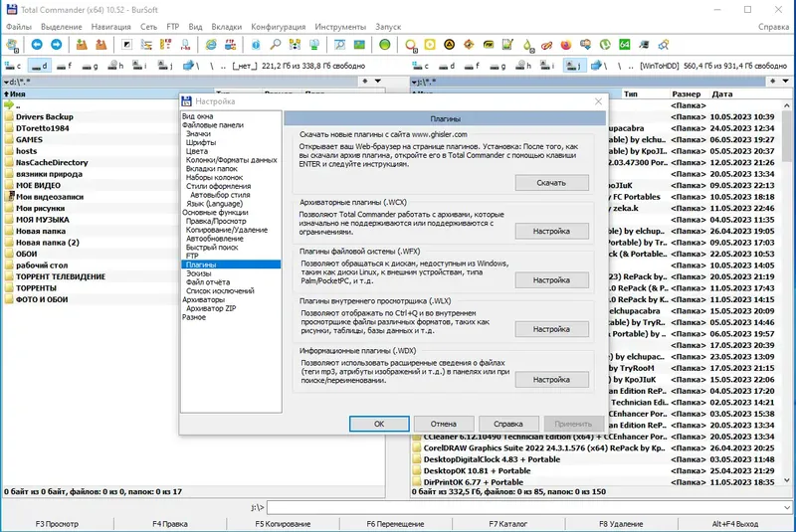Image resolution: width=796 pixels, height=532 pixels.
Task: Click the command line input field
Action: pyautogui.click(x=524, y=507)
